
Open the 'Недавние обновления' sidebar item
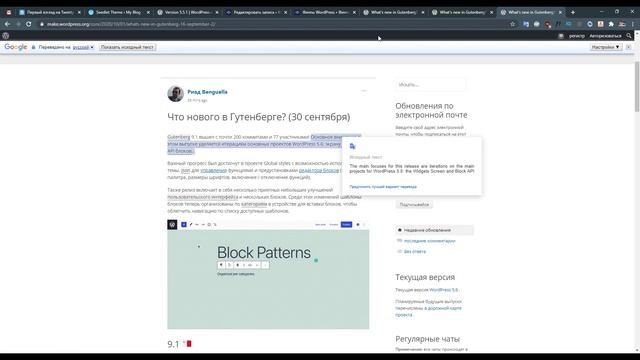[434, 230]
